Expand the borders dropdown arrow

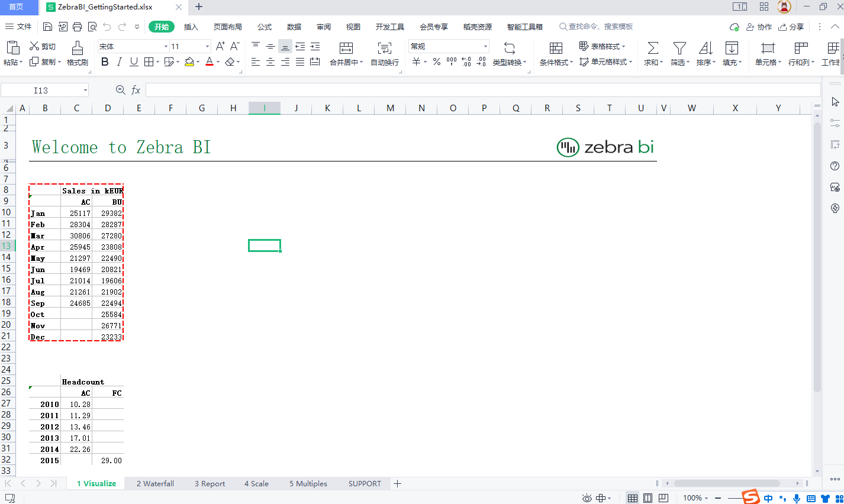click(157, 62)
